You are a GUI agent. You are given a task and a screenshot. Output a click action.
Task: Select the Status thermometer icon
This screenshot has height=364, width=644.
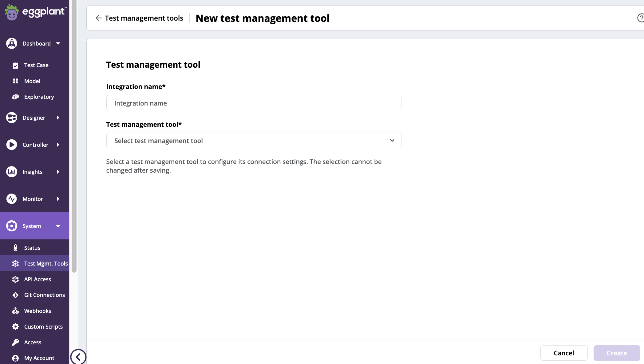(x=15, y=247)
